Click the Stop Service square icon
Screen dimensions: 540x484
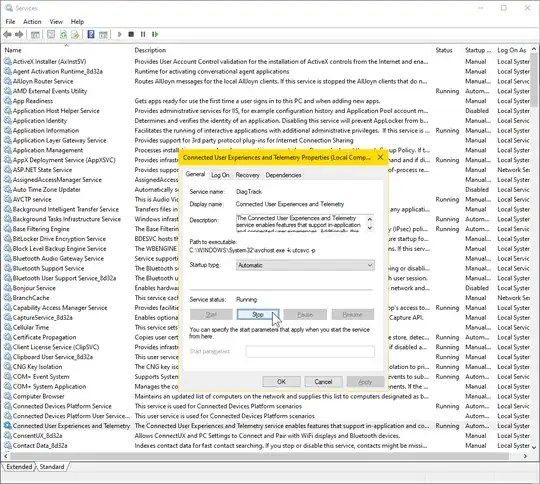click(131, 34)
